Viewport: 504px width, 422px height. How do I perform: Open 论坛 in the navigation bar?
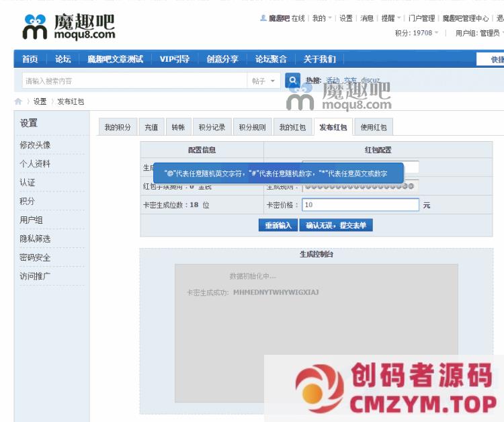[63, 59]
